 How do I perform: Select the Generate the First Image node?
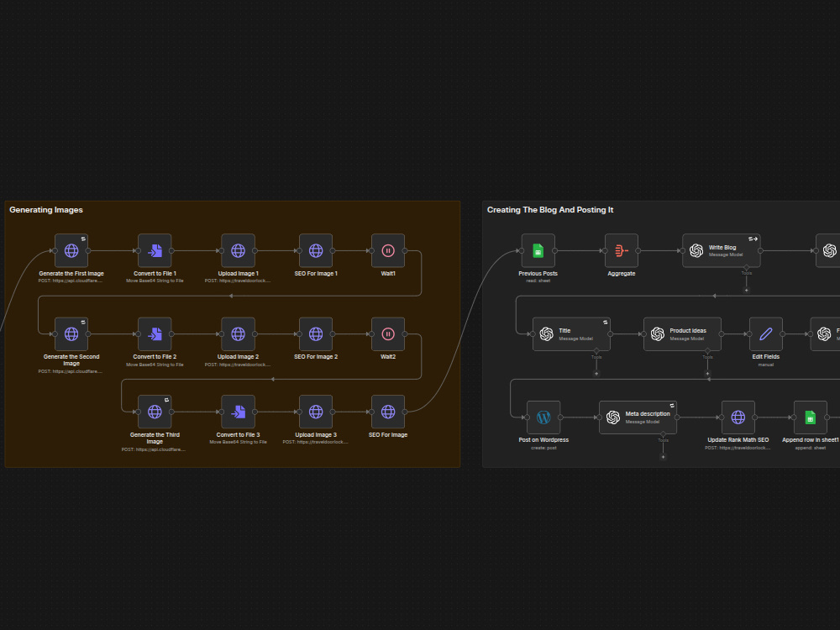click(x=71, y=250)
